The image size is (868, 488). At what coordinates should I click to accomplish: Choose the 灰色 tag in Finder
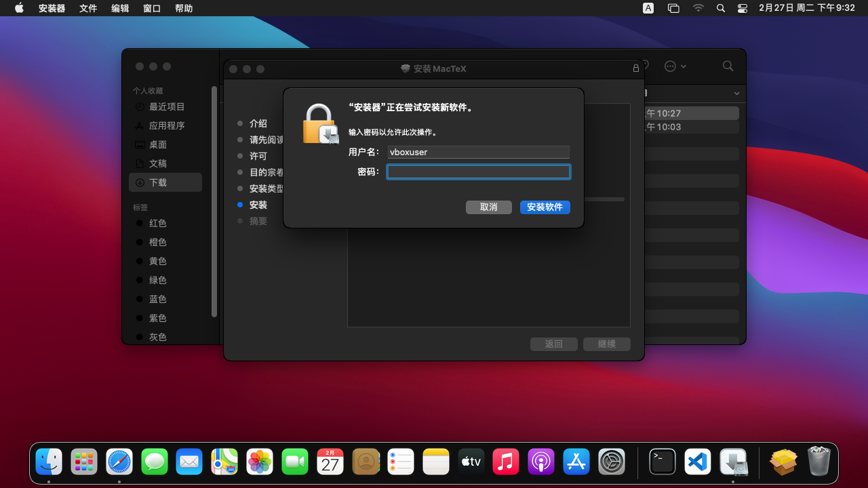[x=165, y=337]
